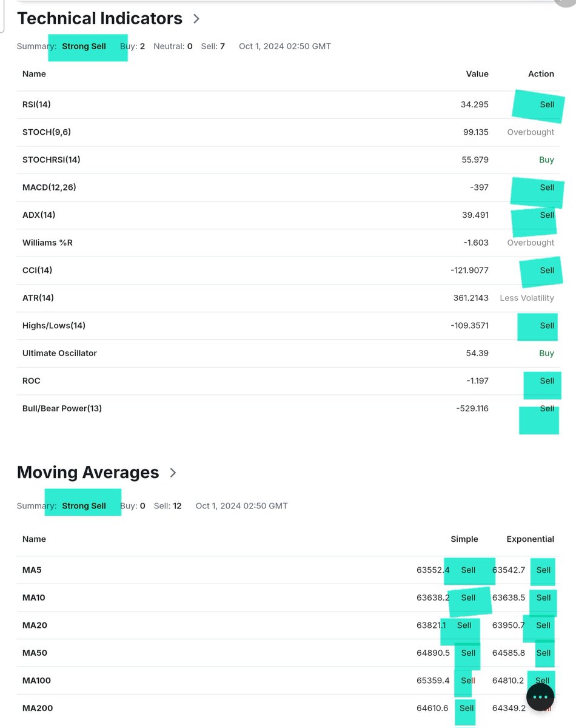
Task: Click the Bull/Bear Power(13) name
Action: tap(62, 408)
